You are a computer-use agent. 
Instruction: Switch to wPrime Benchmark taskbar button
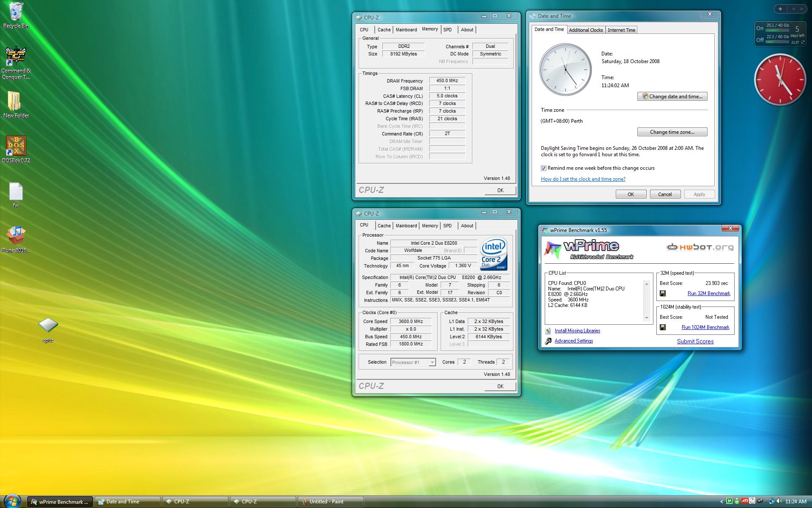(60, 502)
